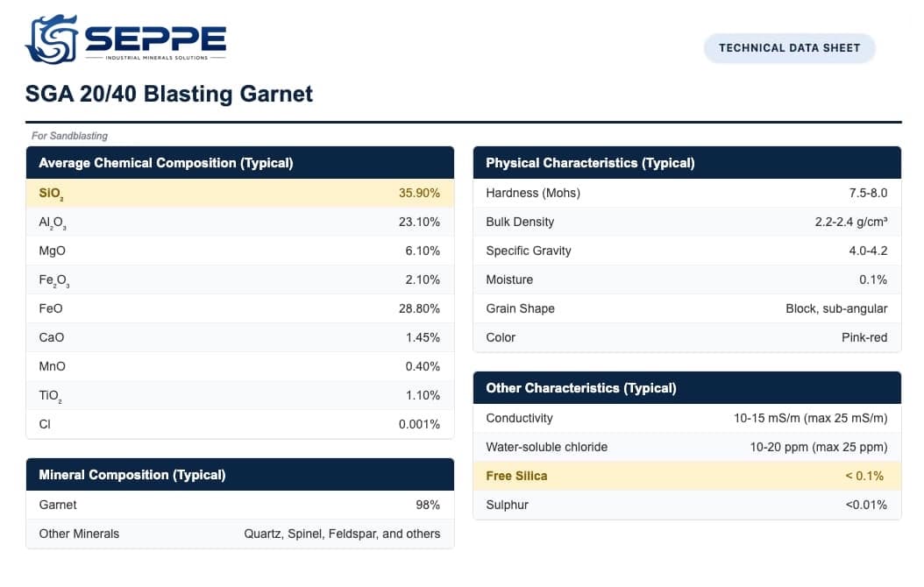
Task: Click the Specific Gravity label
Action: pos(529,251)
